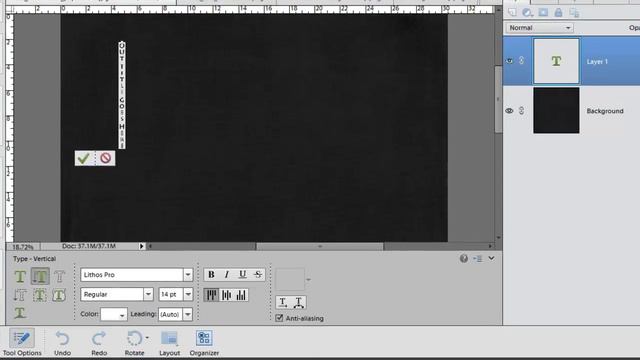Toggle link icon on Background layer

(x=522, y=111)
